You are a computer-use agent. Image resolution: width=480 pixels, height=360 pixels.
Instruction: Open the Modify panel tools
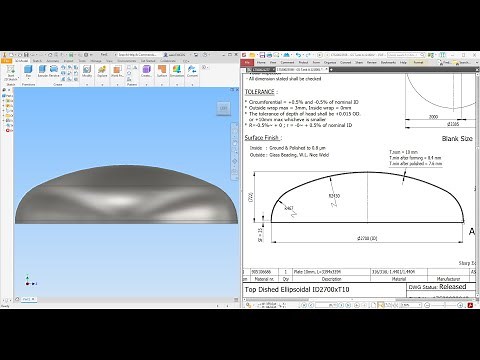87,71
